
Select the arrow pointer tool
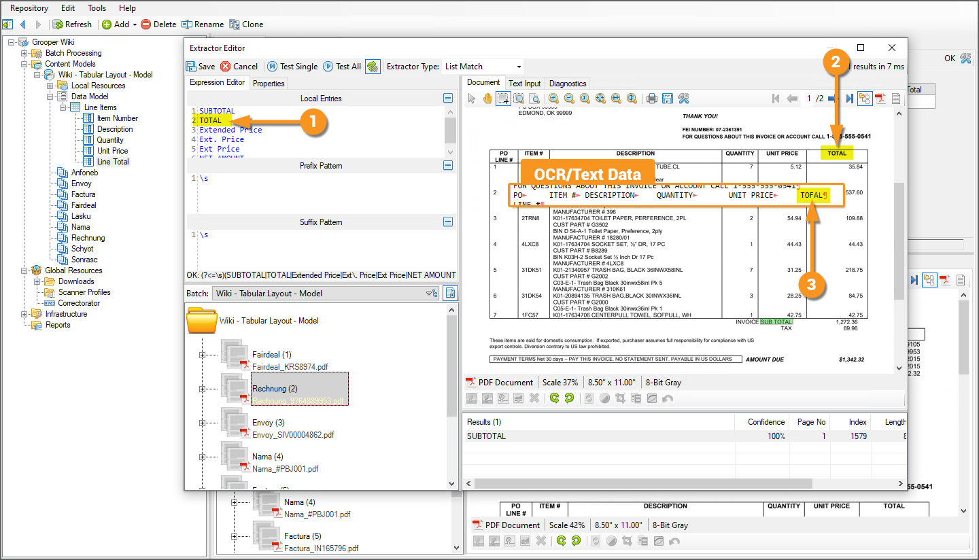coord(473,99)
